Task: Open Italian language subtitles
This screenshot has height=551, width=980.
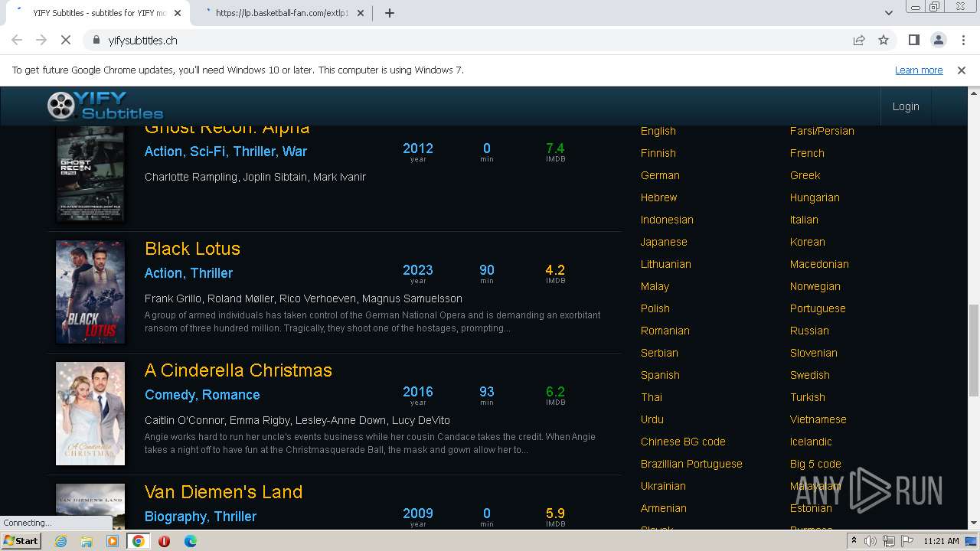Action: click(804, 220)
